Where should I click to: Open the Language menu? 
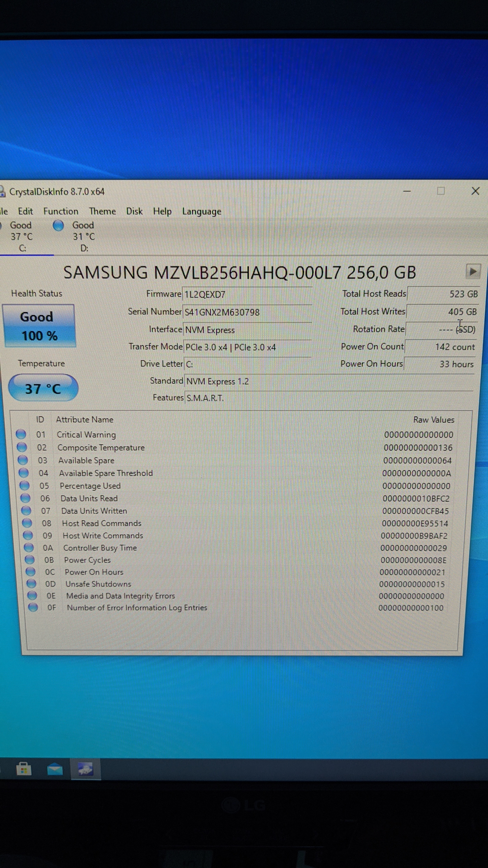pyautogui.click(x=202, y=212)
